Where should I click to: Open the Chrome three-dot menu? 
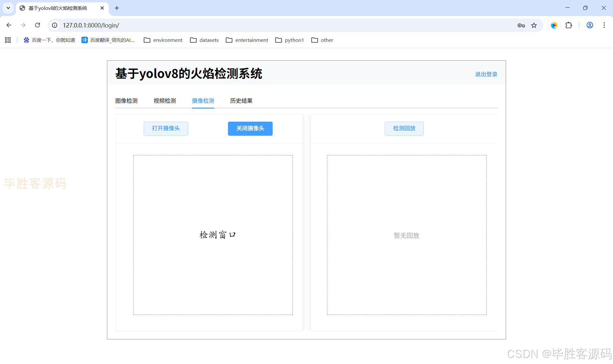[x=604, y=25]
